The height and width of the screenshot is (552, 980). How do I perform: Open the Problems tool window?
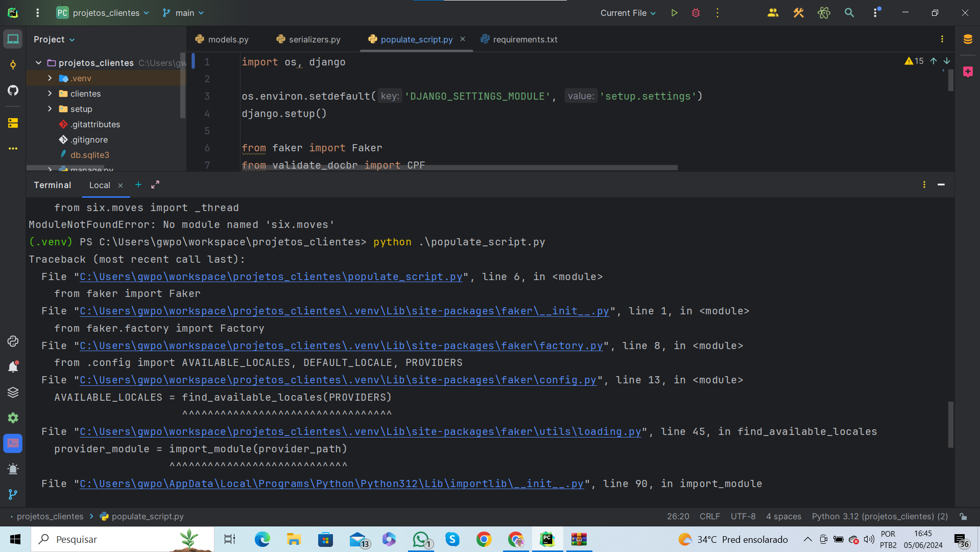tap(13, 469)
